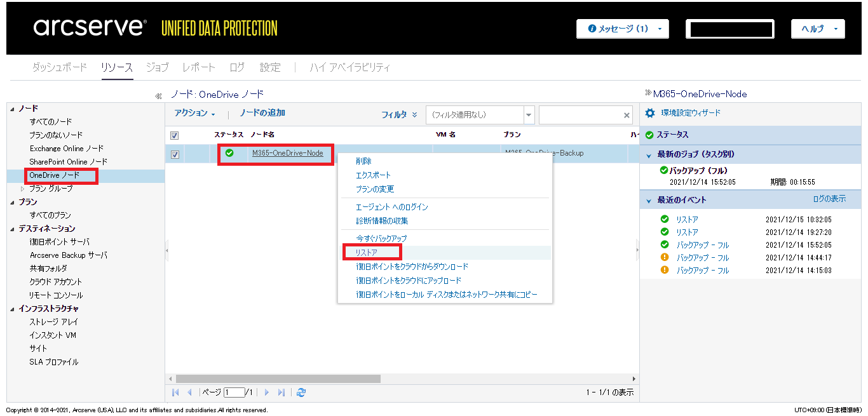Click warning icon of event 2021/12/14 14:44:17
The height and width of the screenshot is (416, 868).
click(x=665, y=257)
